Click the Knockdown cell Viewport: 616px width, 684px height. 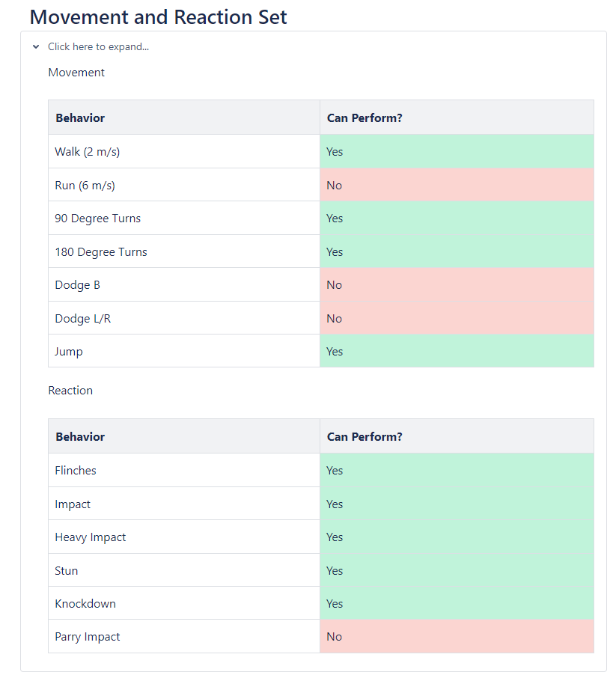(85, 604)
